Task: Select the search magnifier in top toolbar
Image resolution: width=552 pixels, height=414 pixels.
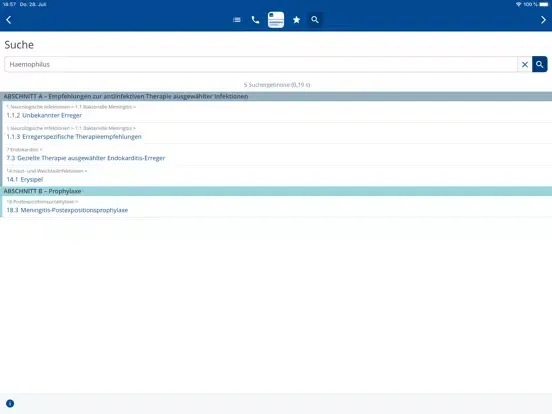Action: click(315, 20)
